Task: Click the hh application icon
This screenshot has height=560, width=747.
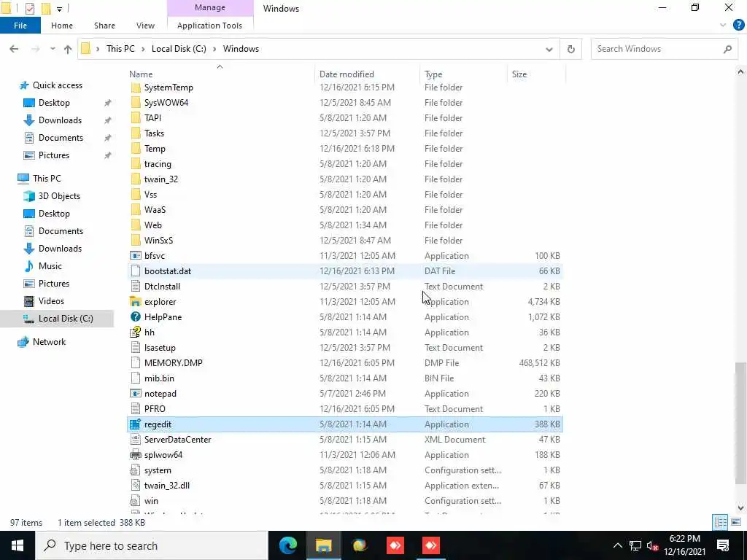Action: pyautogui.click(x=136, y=332)
